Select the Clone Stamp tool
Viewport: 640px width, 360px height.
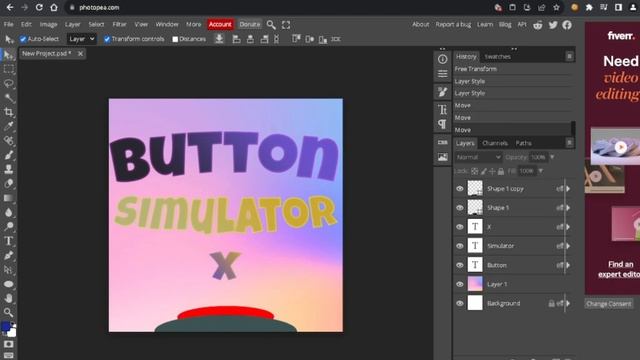[9, 169]
